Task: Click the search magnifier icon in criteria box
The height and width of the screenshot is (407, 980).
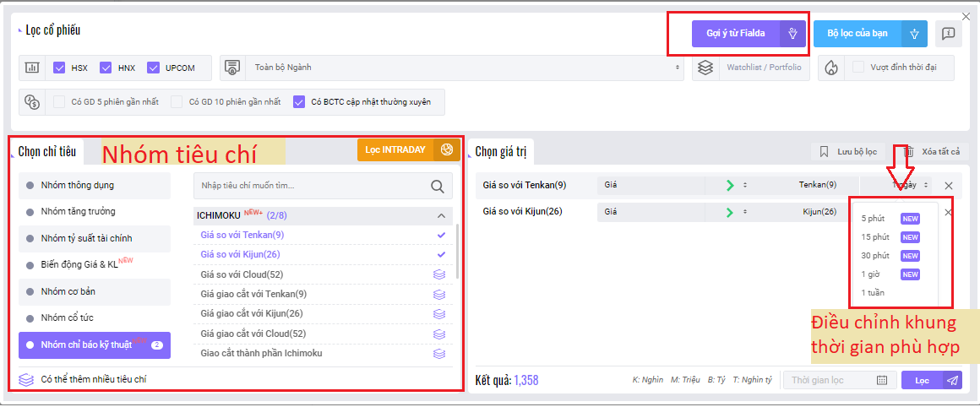Action: (437, 187)
